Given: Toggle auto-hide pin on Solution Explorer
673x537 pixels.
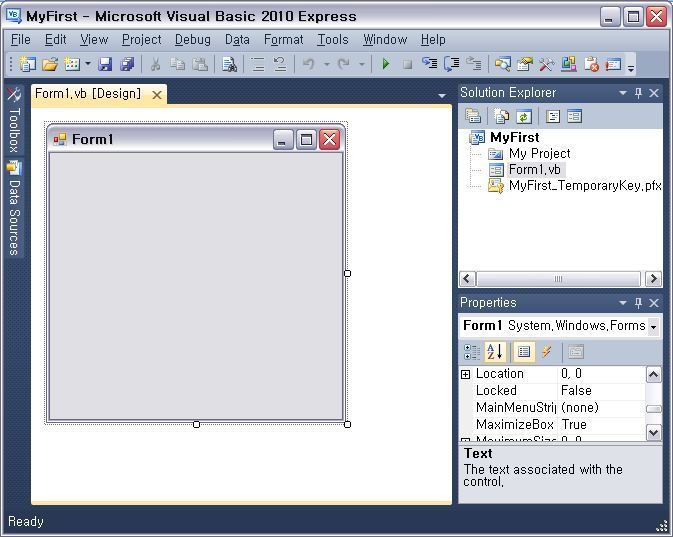Looking at the screenshot, I should point(638,93).
